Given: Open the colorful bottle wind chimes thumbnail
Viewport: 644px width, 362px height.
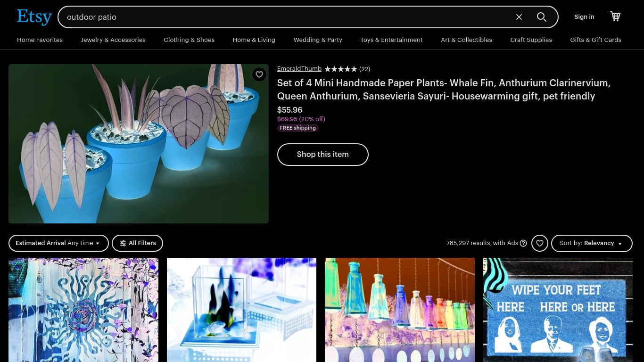Looking at the screenshot, I should [x=400, y=310].
